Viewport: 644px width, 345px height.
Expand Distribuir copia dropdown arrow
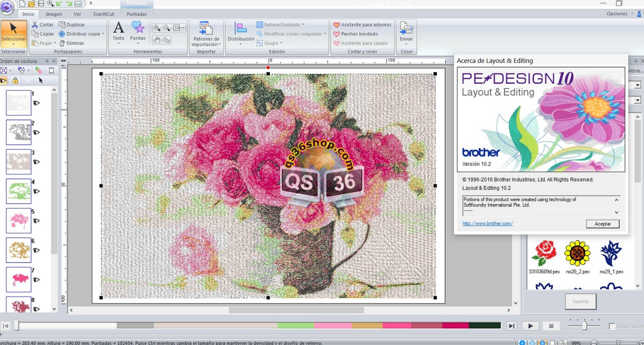pyautogui.click(x=103, y=34)
